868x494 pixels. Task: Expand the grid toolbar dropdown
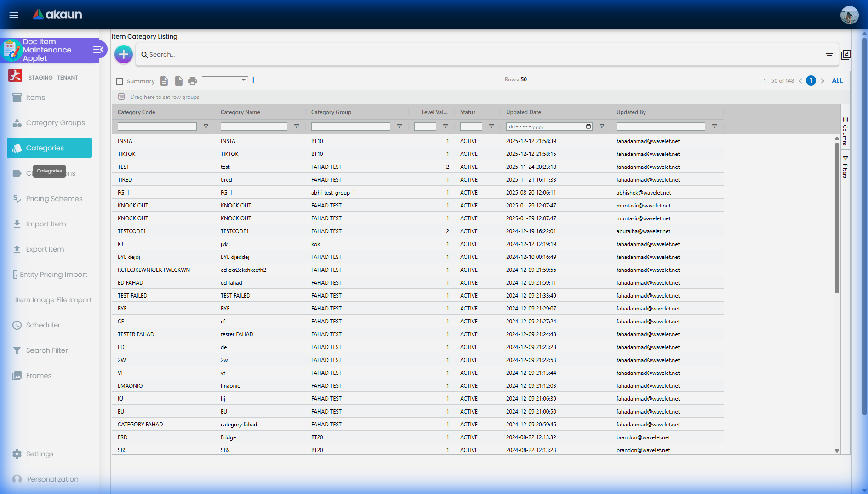[x=243, y=80]
